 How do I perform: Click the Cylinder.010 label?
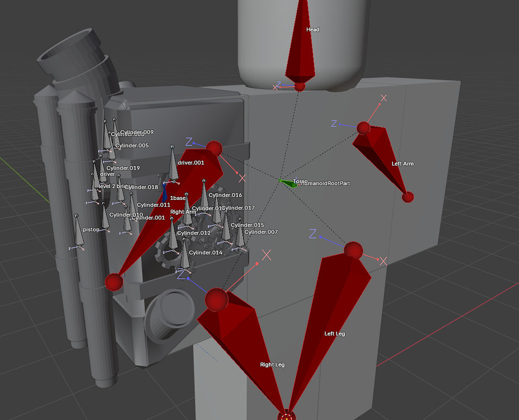coord(126,215)
